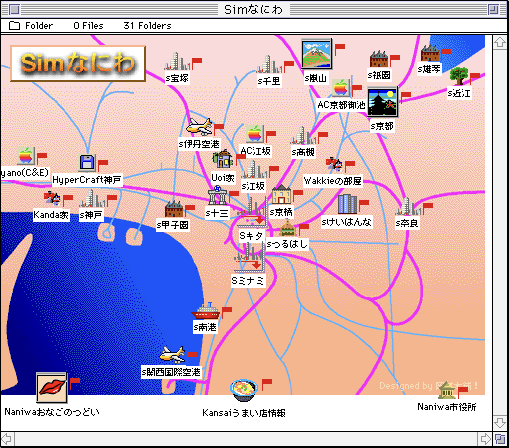The image size is (509, 448).
Task: Select the s甲子園 stadium house icon
Action: click(174, 209)
